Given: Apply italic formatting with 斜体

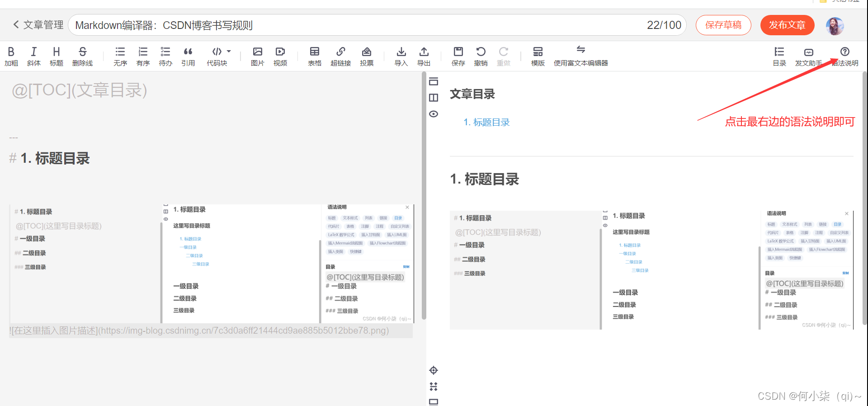Looking at the screenshot, I should 34,57.
